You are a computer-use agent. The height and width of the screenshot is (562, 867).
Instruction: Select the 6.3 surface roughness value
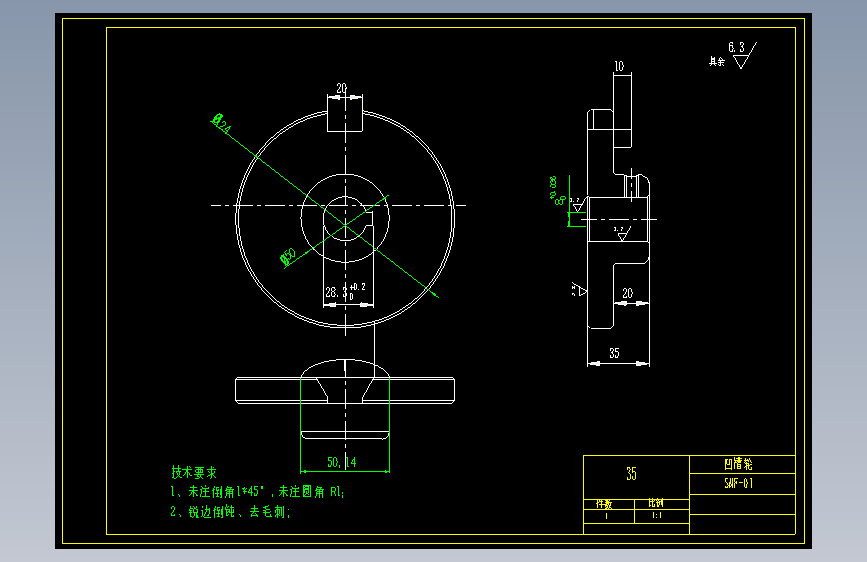(x=736, y=48)
